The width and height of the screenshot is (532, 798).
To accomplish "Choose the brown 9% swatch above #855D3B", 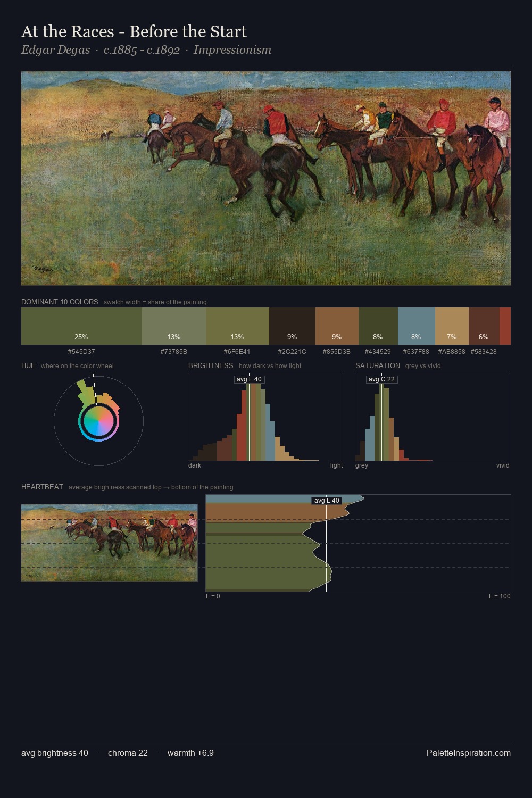I will [x=337, y=326].
